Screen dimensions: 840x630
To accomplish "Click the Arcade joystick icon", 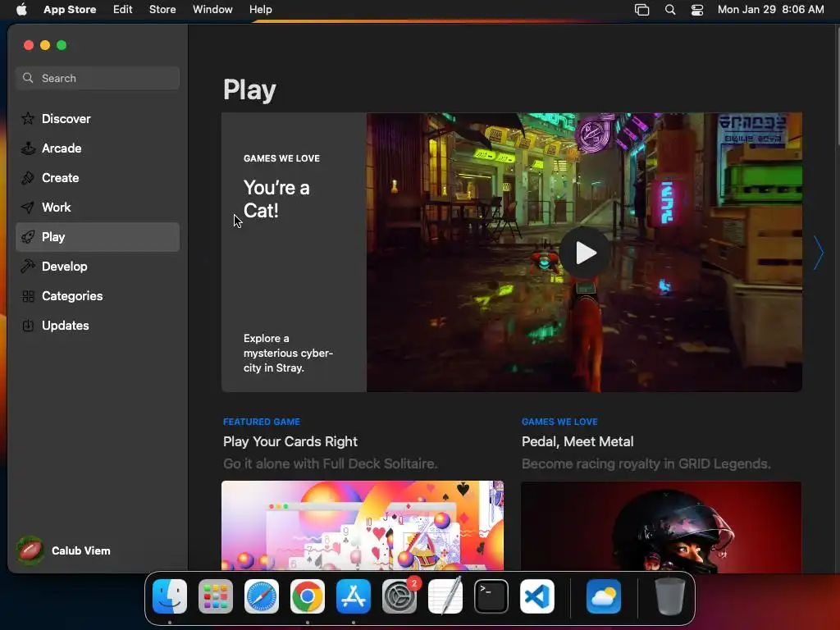I will [28, 148].
